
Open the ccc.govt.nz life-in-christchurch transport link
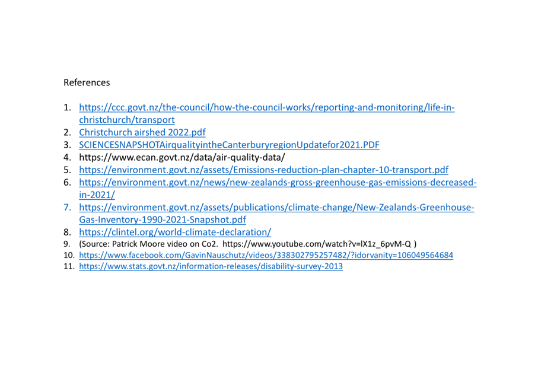click(x=267, y=107)
